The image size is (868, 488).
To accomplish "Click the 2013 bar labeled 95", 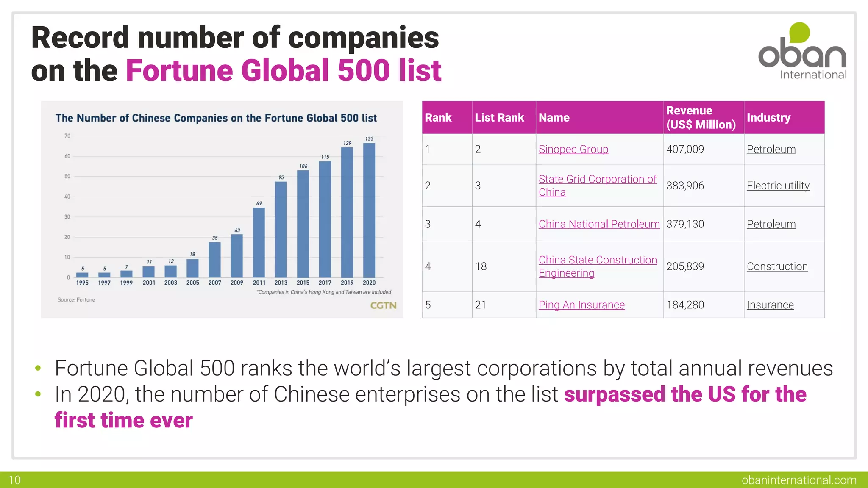I will [281, 230].
